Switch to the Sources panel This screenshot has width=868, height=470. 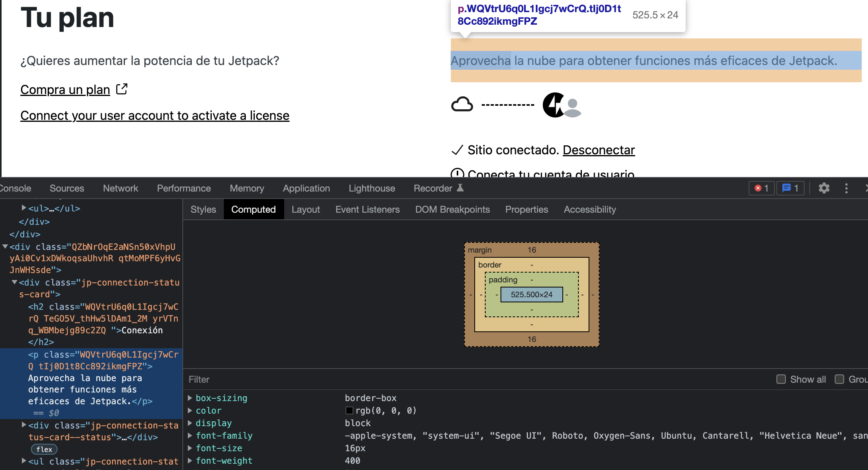pyautogui.click(x=67, y=188)
